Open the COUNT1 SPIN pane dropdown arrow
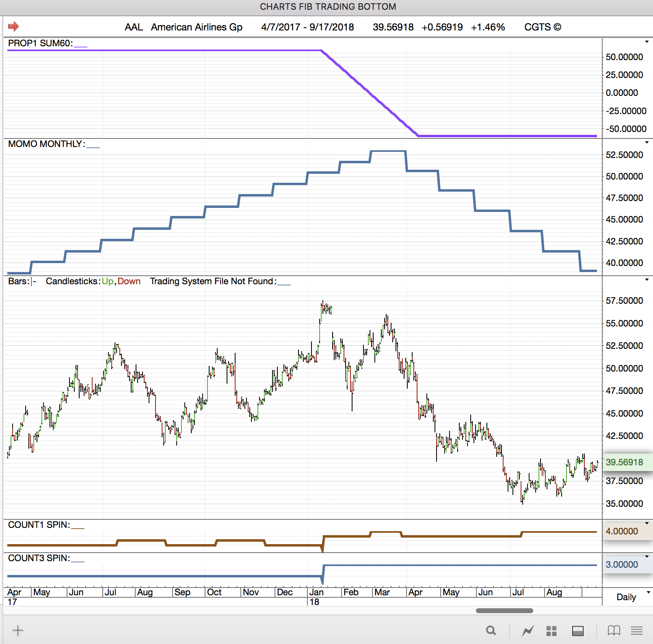Image resolution: width=653 pixels, height=644 pixels. pyautogui.click(x=647, y=523)
